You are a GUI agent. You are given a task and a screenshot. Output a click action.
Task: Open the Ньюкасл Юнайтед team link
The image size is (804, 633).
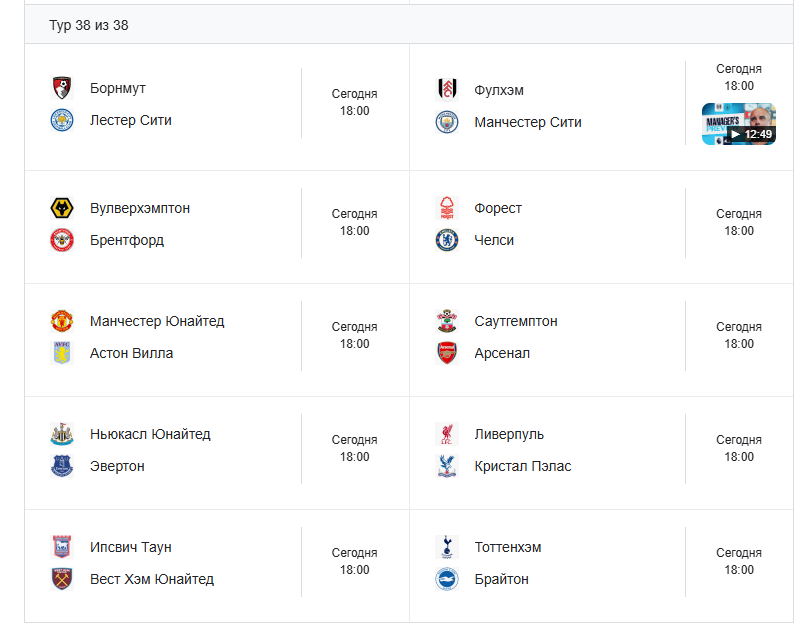tap(150, 434)
